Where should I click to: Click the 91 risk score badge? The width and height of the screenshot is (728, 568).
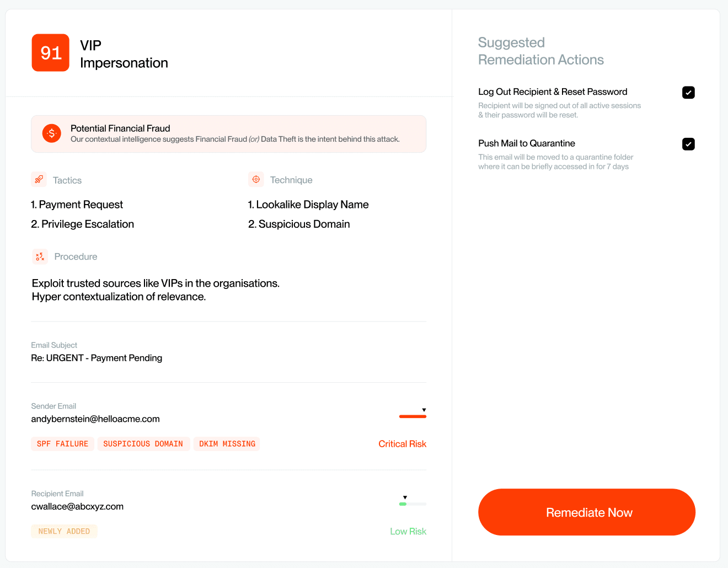(x=51, y=53)
